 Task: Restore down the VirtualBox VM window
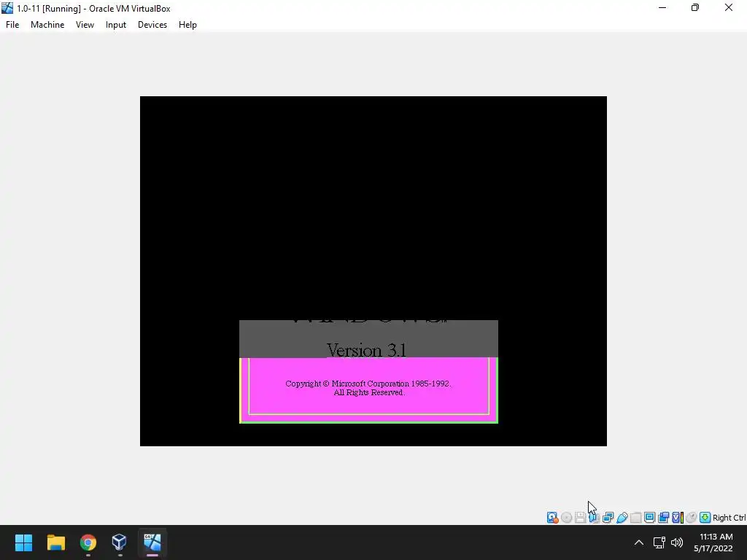tap(695, 7)
